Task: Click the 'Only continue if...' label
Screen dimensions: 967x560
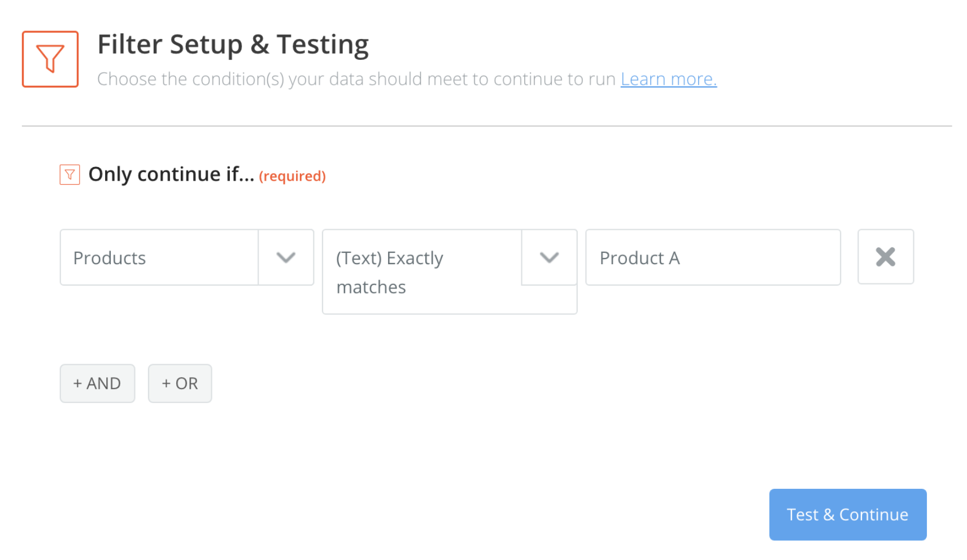Action: (172, 174)
